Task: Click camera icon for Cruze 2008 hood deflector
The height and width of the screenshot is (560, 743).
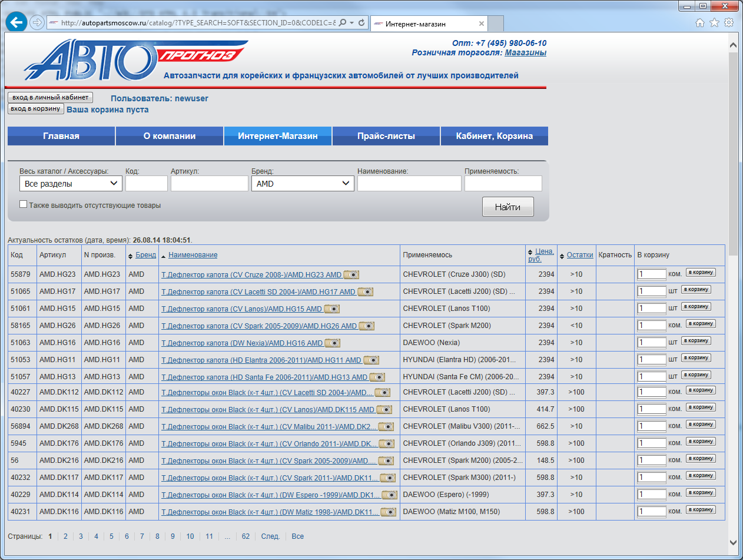Action: [351, 274]
